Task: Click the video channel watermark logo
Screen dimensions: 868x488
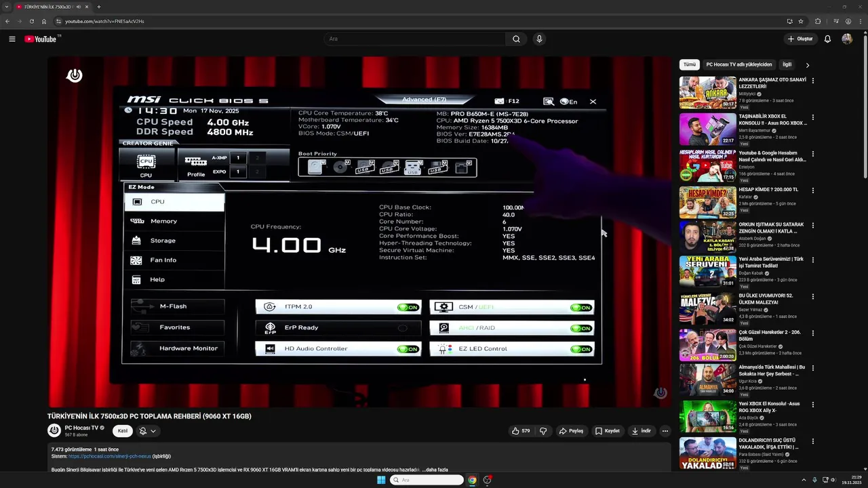Action: pos(660,393)
